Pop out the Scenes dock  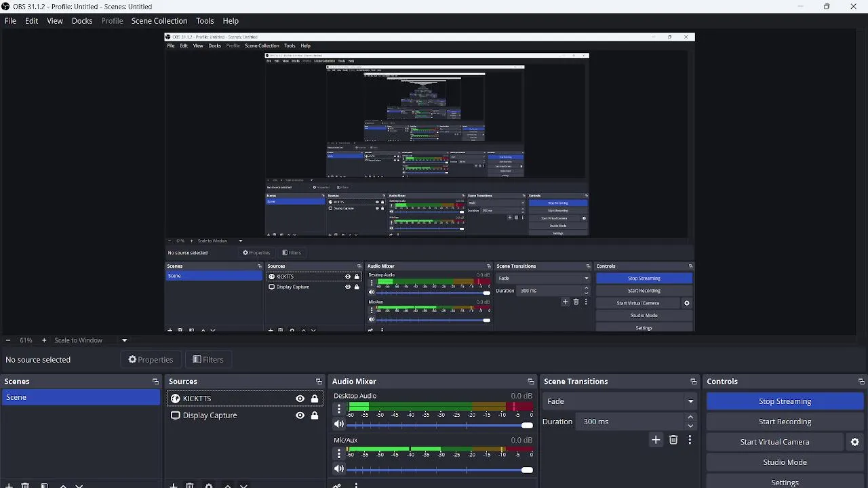point(155,382)
